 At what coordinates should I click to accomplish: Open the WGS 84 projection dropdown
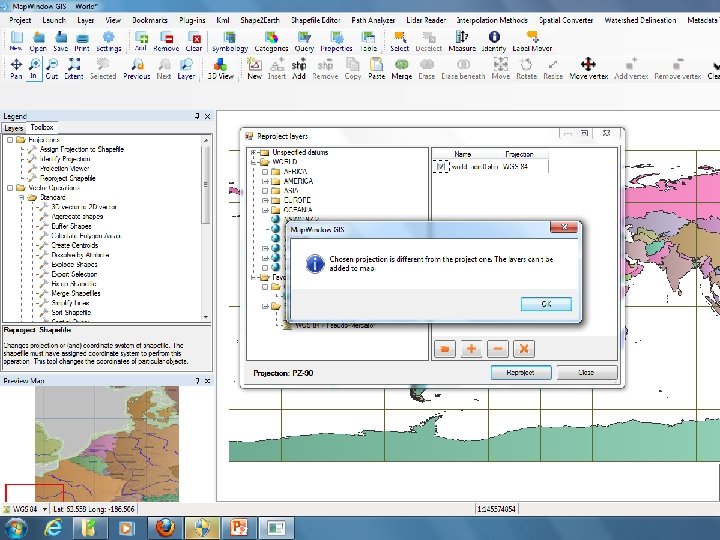[45, 509]
